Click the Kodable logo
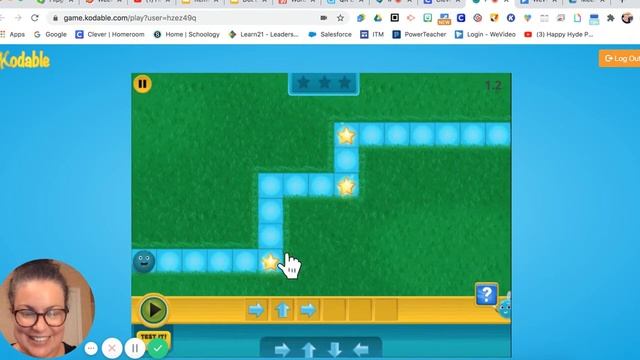 point(25,61)
